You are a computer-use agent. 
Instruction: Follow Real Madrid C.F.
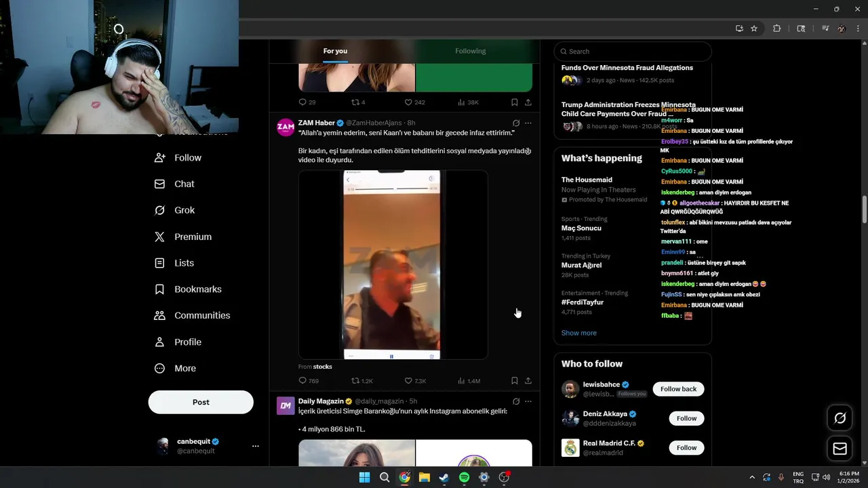pyautogui.click(x=686, y=447)
